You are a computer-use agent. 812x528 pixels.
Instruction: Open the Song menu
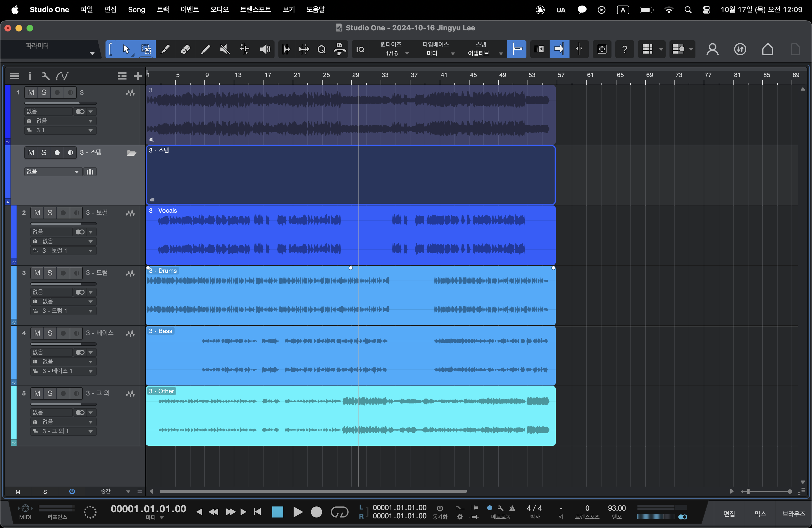pyautogui.click(x=136, y=10)
